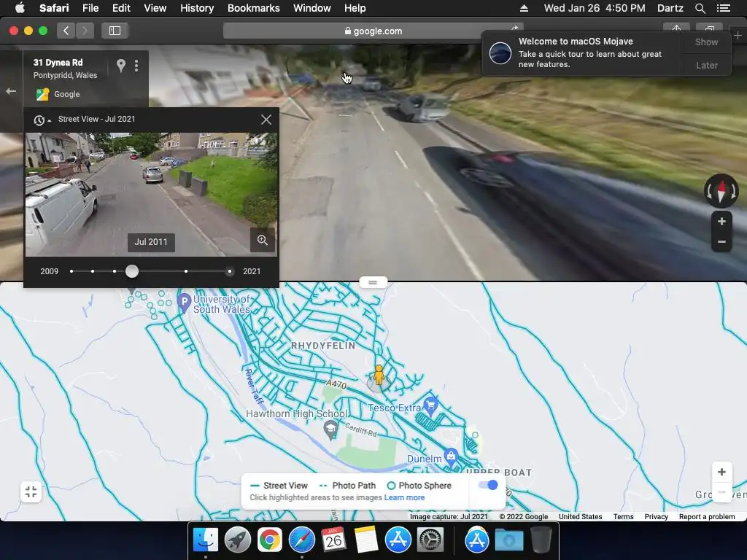Click the United States footer text
This screenshot has width=747, height=560.
[580, 517]
